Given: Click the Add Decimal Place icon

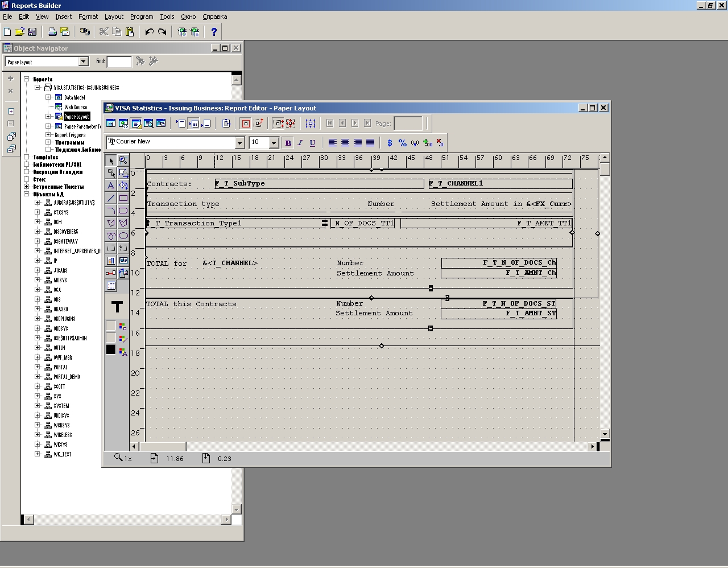Looking at the screenshot, I should coord(427,143).
